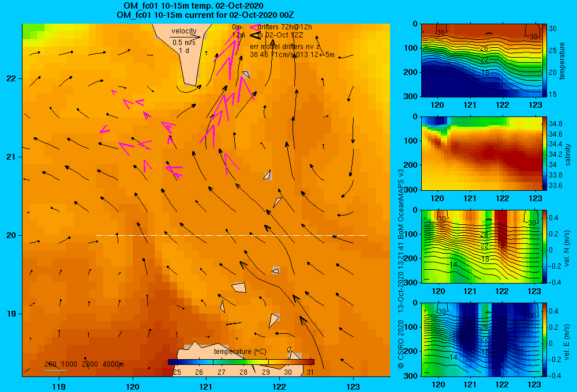Click the "38 45 71cm/s 013 12+-5m" statistics line
This screenshot has width=577, height=392.
click(292, 55)
